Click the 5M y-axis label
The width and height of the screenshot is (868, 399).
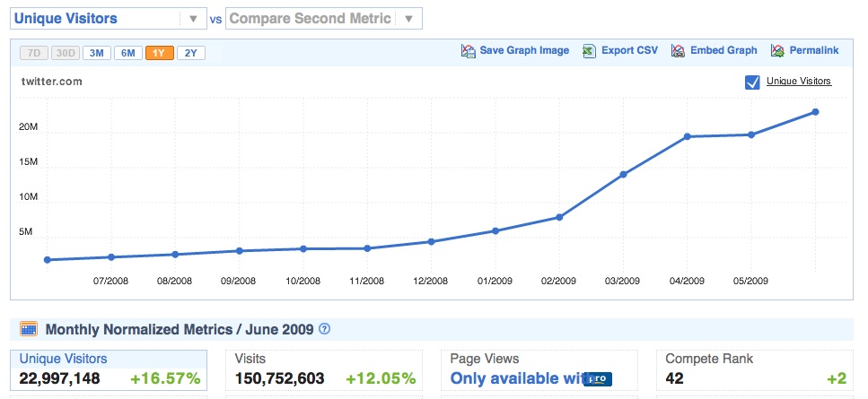tap(25, 232)
